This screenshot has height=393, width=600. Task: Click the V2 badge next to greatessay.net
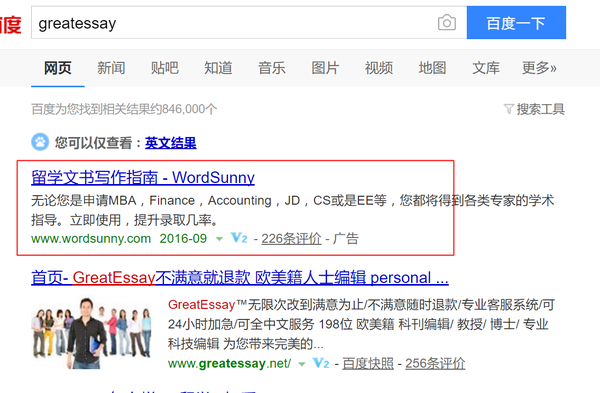[321, 363]
